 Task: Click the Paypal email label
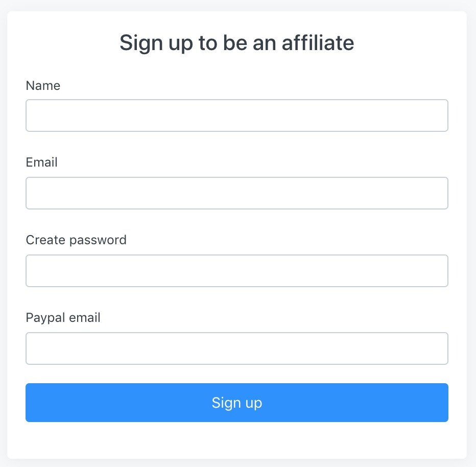(63, 318)
